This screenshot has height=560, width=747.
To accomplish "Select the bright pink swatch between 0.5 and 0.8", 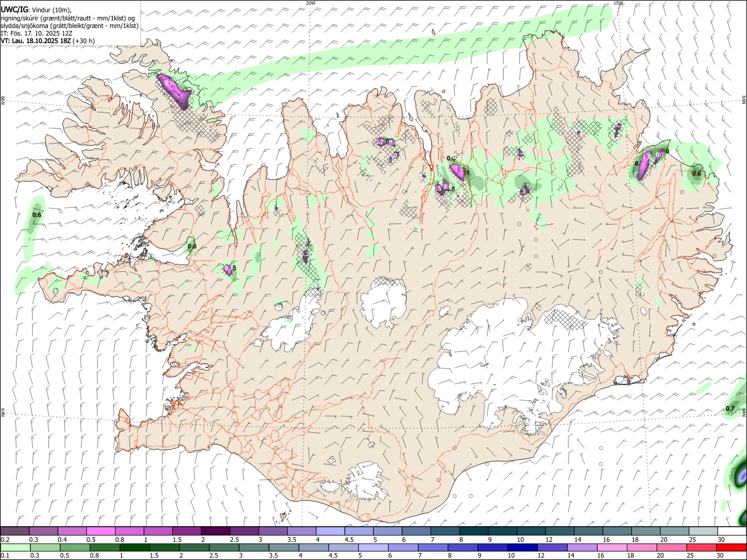I will pos(100,531).
